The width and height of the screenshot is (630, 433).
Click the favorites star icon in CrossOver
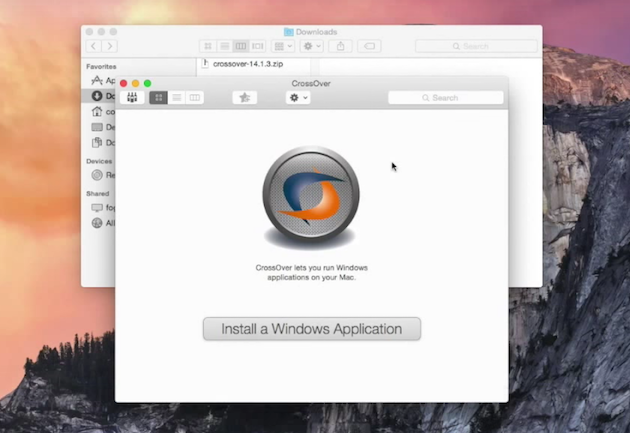[245, 98]
